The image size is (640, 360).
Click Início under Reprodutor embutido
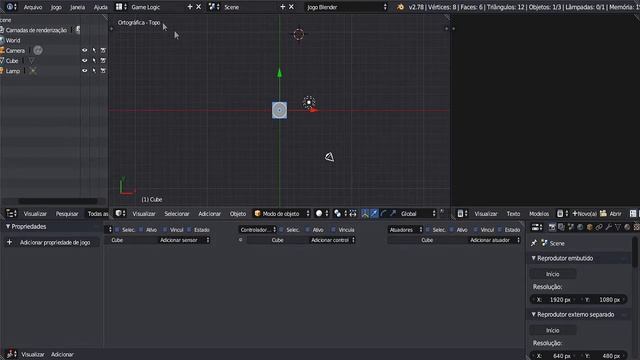pyautogui.click(x=553, y=274)
